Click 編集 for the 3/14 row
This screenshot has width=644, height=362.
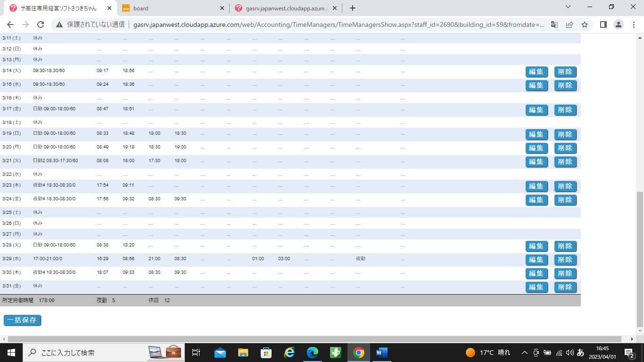click(537, 72)
